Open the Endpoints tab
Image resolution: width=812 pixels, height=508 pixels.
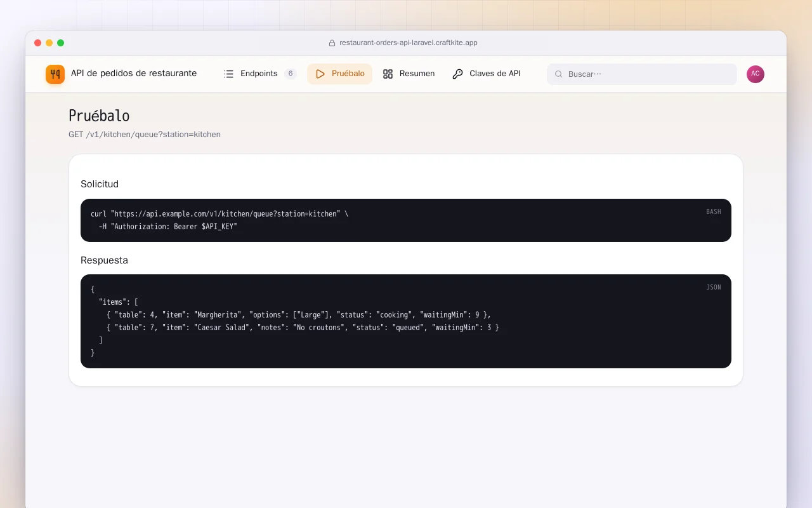click(x=260, y=74)
